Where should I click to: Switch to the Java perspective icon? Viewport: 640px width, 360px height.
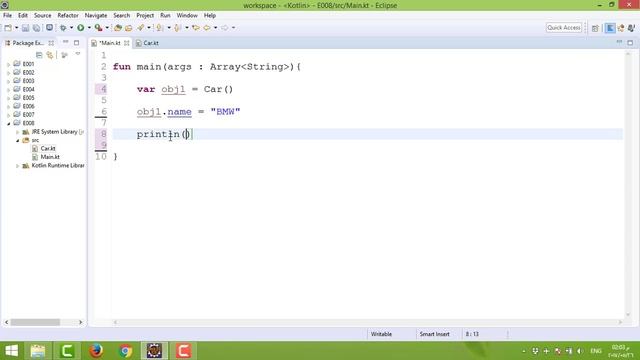(621, 28)
